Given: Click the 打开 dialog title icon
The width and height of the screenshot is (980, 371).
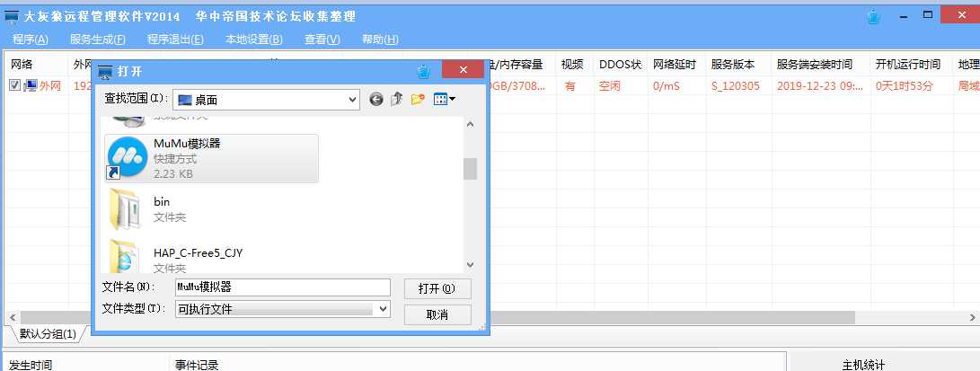Looking at the screenshot, I should (x=105, y=71).
